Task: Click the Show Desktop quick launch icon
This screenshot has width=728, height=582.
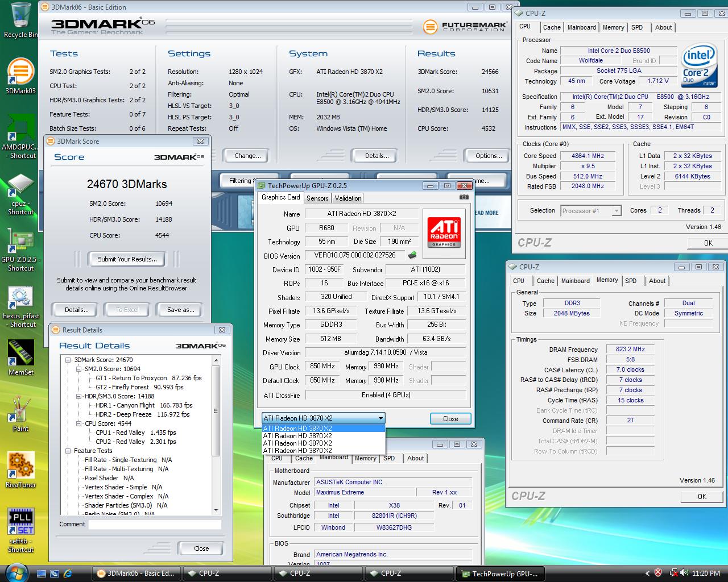Action: [x=42, y=573]
